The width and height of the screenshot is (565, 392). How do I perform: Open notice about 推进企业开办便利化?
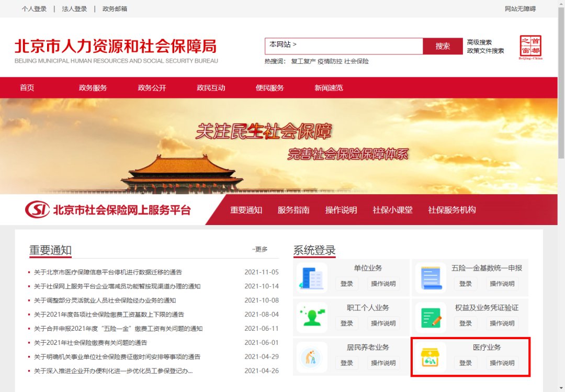(x=113, y=371)
